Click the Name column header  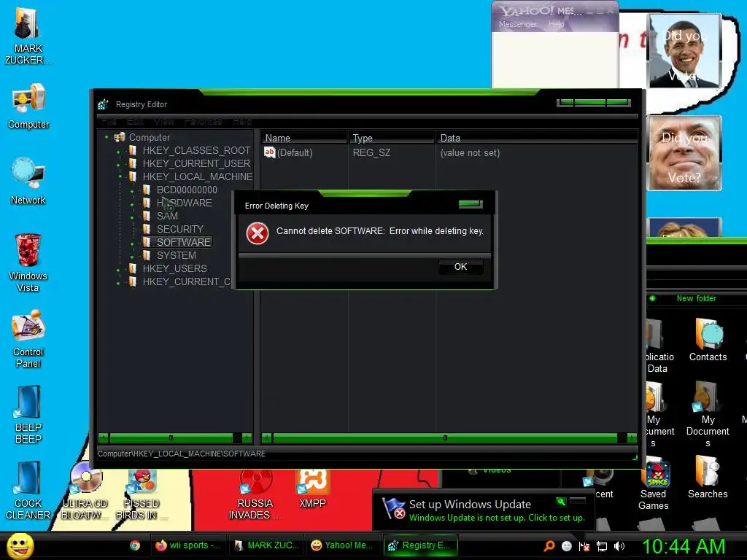(x=304, y=138)
